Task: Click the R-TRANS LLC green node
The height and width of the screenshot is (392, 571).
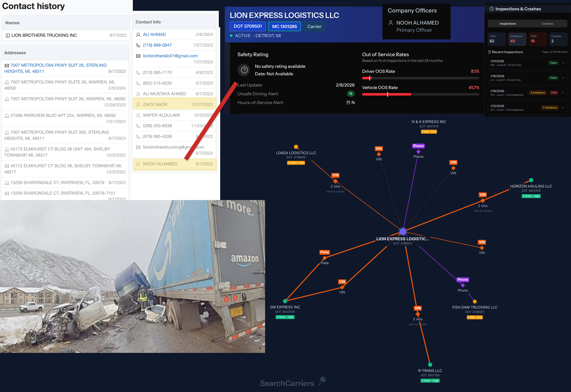Action: pyautogui.click(x=430, y=365)
